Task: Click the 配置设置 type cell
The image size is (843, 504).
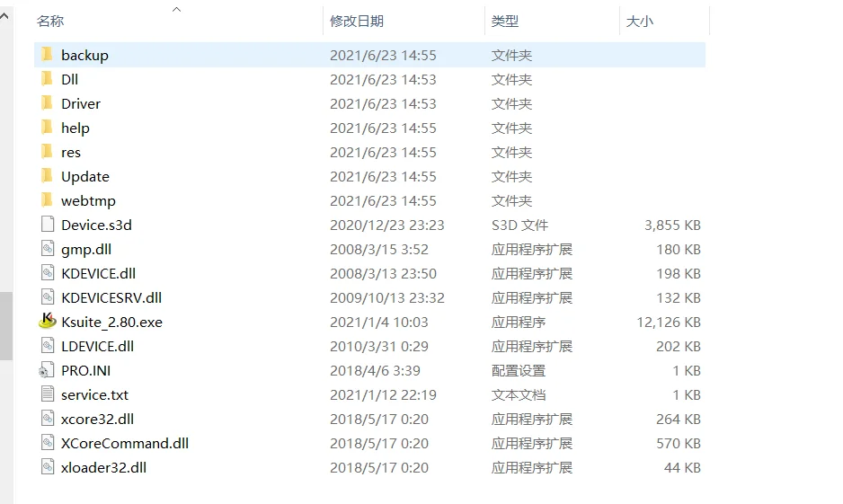Action: click(519, 371)
